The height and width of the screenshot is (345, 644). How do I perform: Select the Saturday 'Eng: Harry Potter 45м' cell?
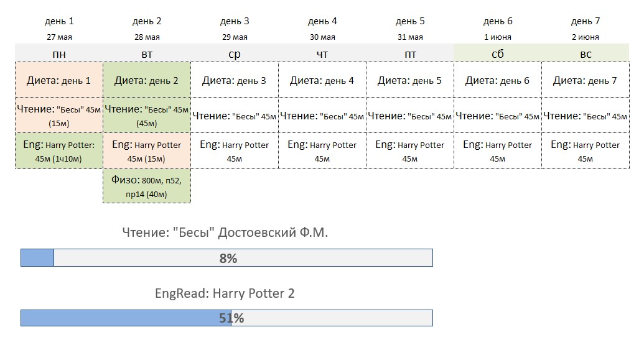point(498,150)
